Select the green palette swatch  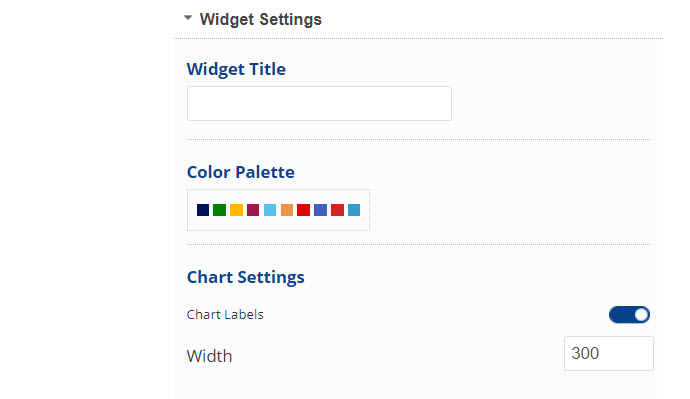220,210
